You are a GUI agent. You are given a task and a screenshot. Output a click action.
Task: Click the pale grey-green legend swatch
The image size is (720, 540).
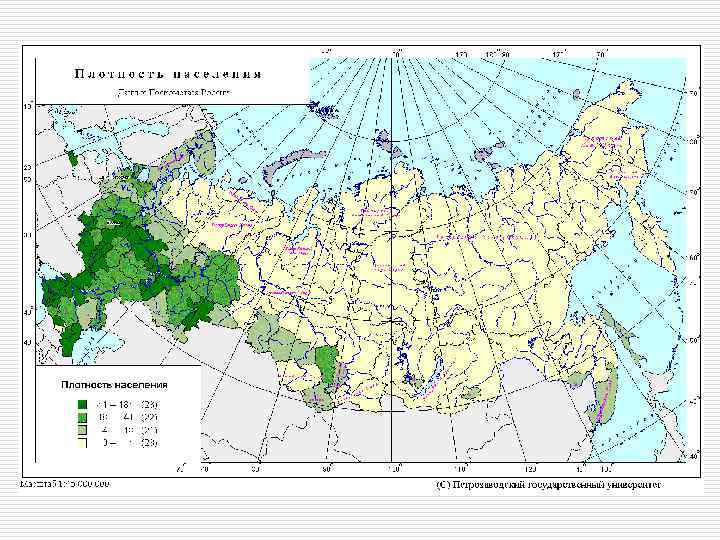(x=83, y=430)
